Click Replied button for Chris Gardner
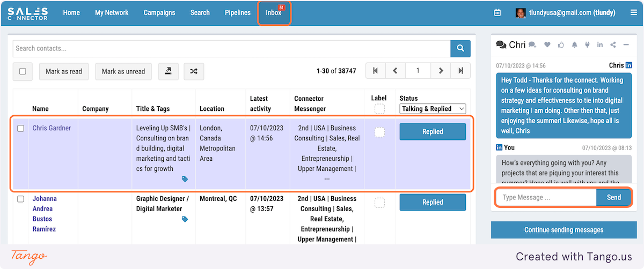Screen dimensions: 644x269 433,131
